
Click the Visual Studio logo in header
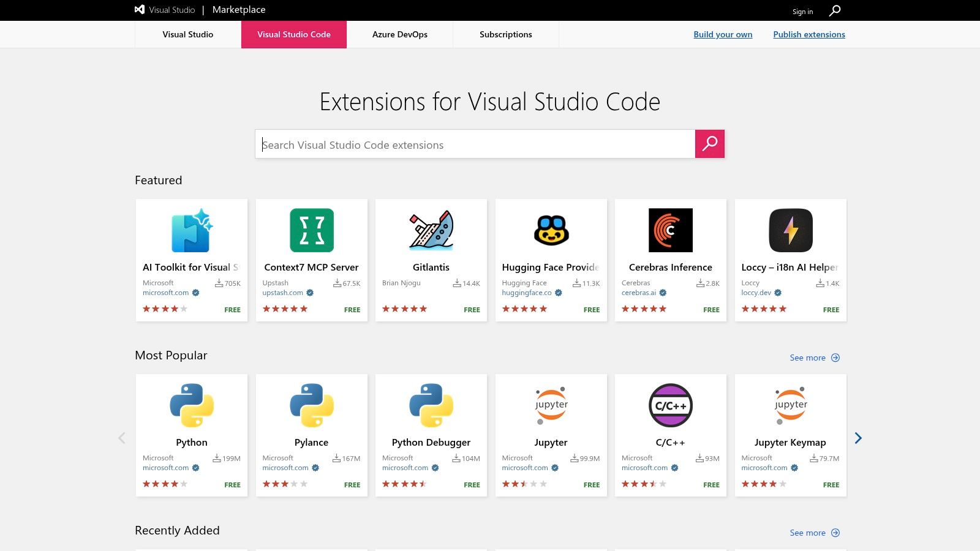tap(140, 10)
